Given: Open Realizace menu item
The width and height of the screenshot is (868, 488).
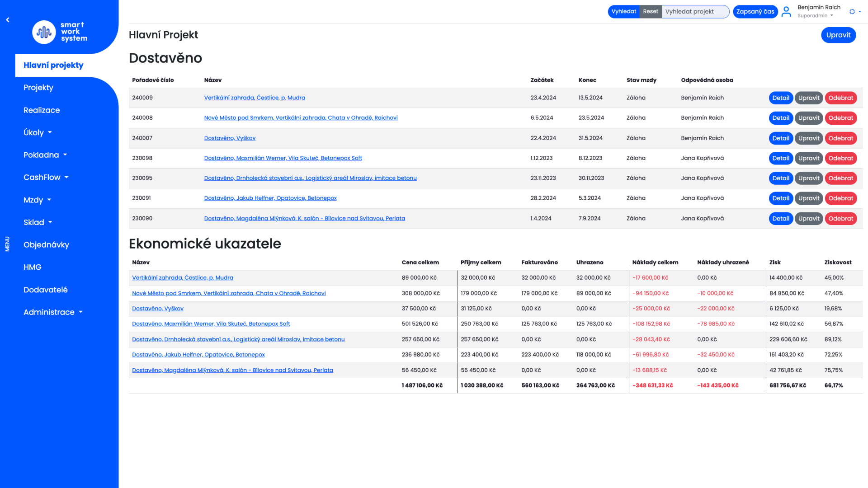Looking at the screenshot, I should (x=42, y=110).
